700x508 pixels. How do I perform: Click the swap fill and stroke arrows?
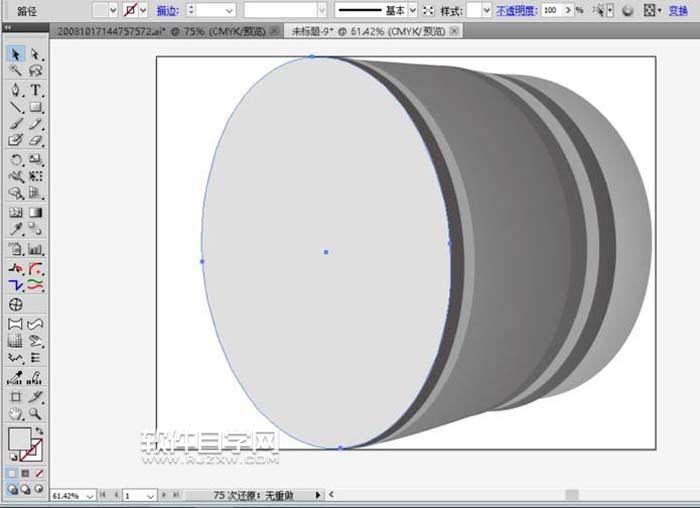click(39, 431)
